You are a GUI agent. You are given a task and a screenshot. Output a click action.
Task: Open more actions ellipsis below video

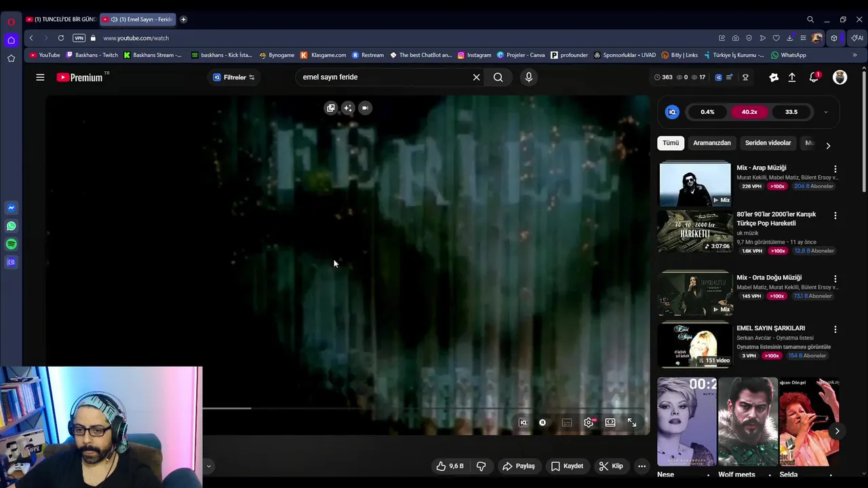coord(642,466)
